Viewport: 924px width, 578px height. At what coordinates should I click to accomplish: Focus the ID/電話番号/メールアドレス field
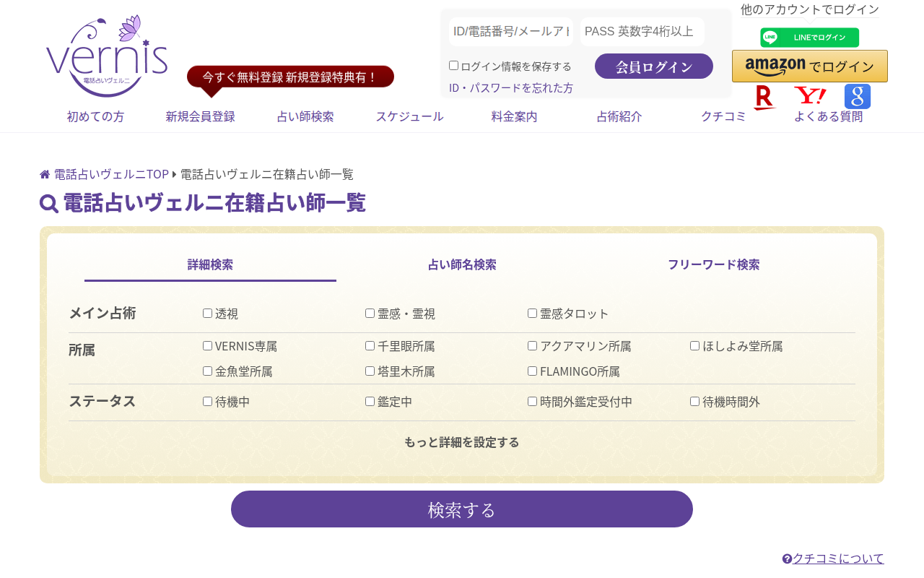click(x=511, y=32)
